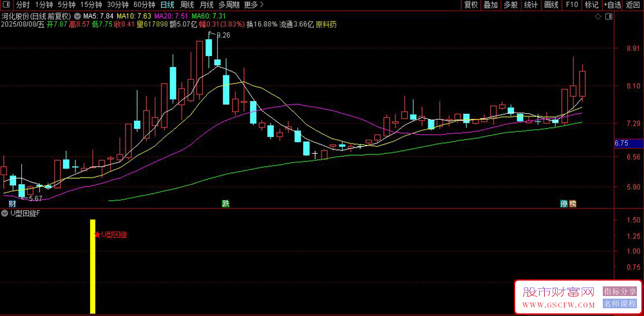
Task: Click the 原料药 sector label
Action: pyautogui.click(x=326, y=24)
